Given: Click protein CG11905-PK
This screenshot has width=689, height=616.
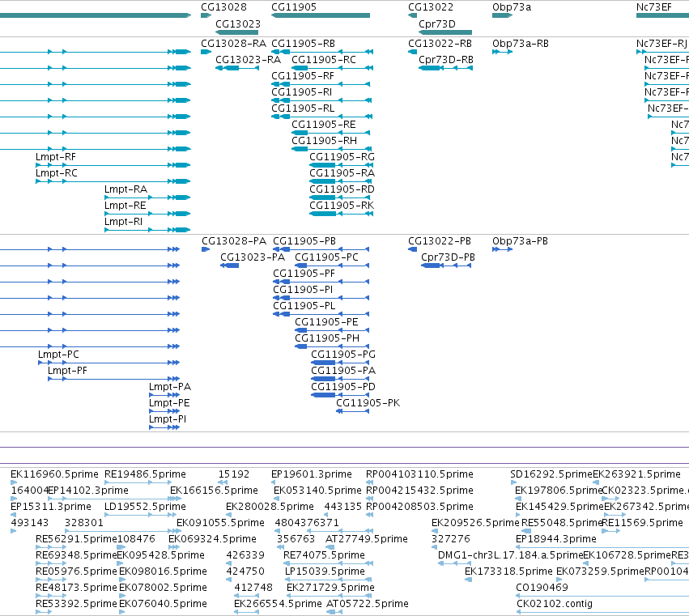Looking at the screenshot, I should (368, 403).
